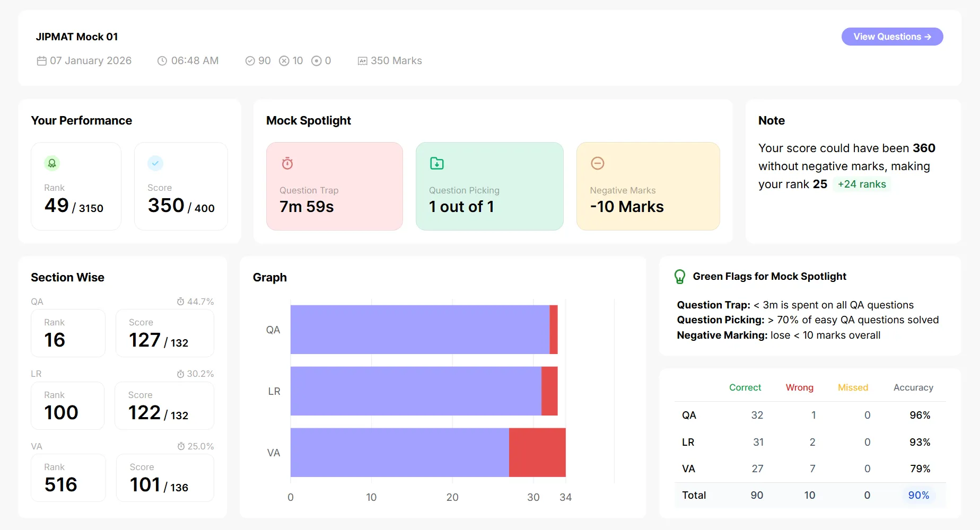Click the Missed column header
Viewport: 980px width, 530px height.
(x=853, y=387)
